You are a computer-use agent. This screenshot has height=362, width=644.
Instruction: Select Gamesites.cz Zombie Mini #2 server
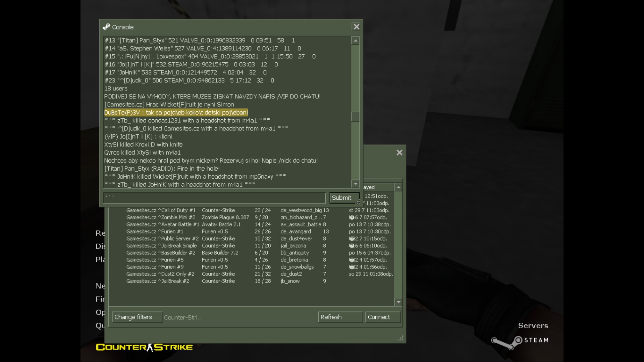tap(251, 217)
